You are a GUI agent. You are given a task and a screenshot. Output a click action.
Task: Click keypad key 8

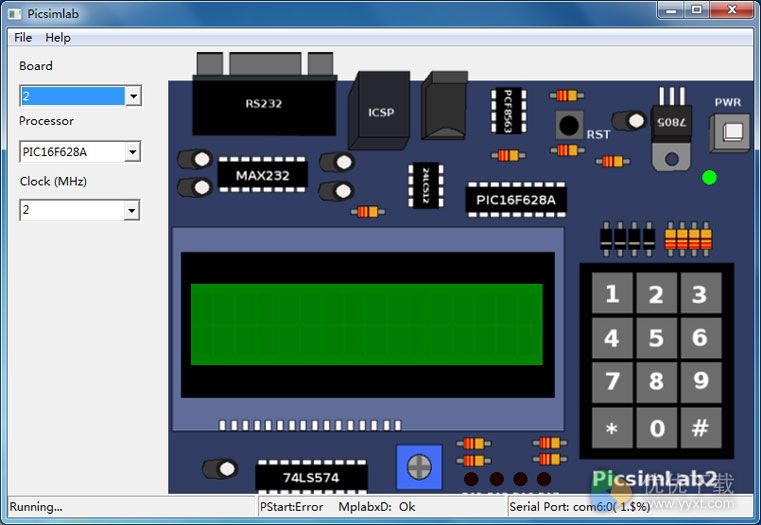coord(656,382)
